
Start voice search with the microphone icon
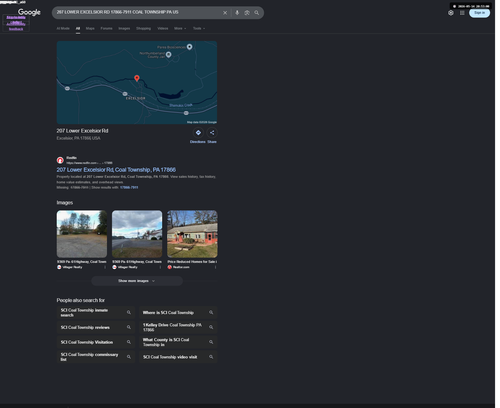coord(237,13)
